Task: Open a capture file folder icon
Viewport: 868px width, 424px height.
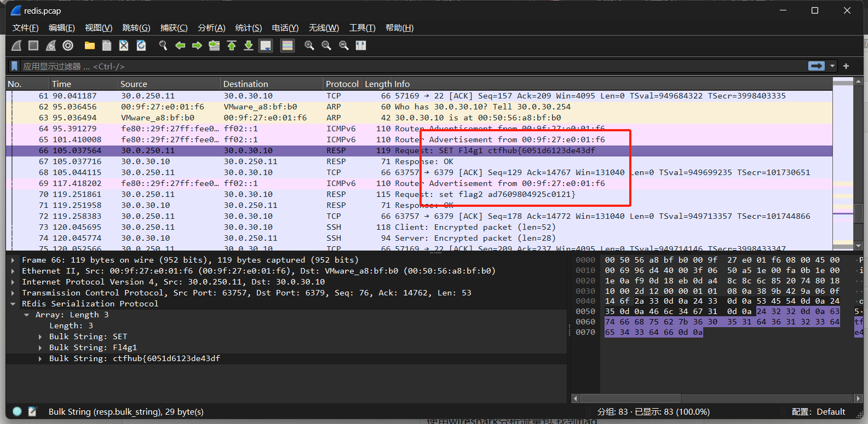Action: click(90, 45)
